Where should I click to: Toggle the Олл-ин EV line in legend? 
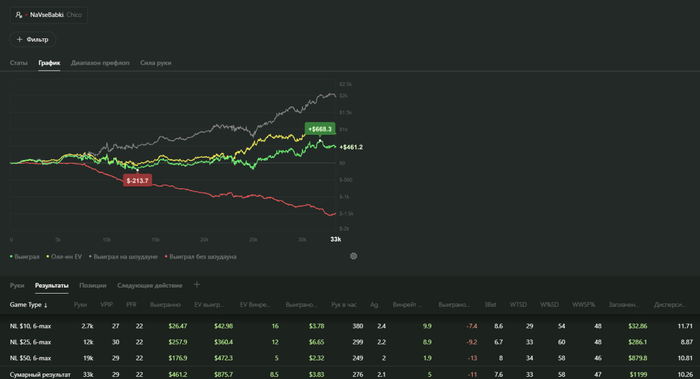pos(64,257)
